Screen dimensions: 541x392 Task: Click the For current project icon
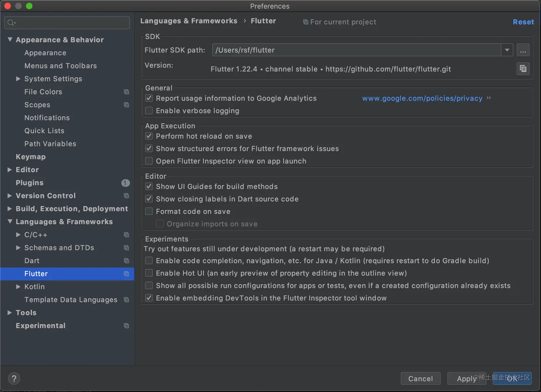pos(306,22)
